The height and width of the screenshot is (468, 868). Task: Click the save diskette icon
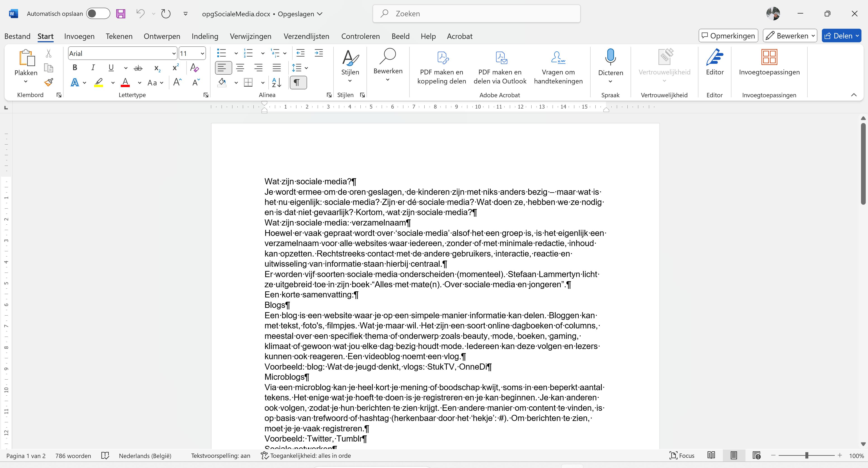click(121, 14)
